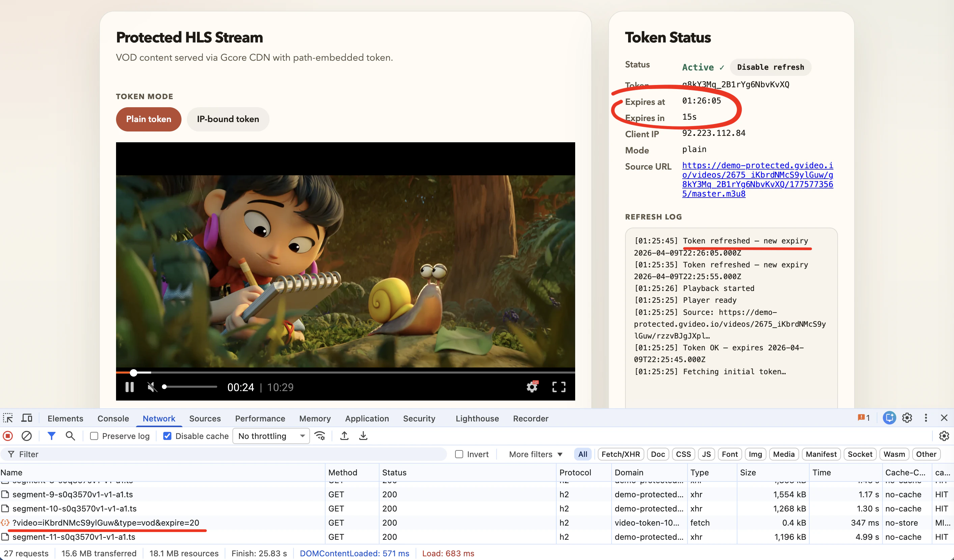Focus the network Filter input field
Screen dimensions: 954x560
coord(223,454)
